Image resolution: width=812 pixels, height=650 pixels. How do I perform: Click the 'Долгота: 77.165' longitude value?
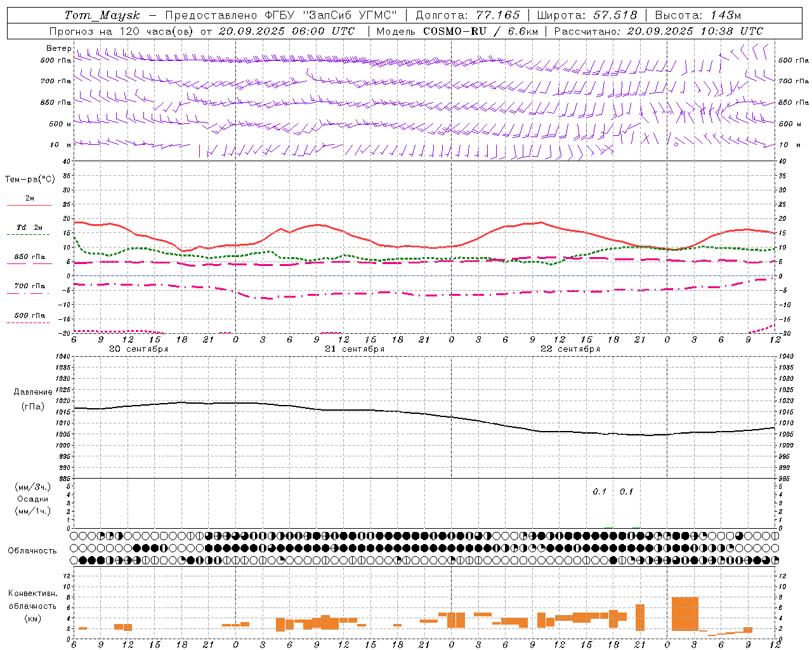coord(468,15)
